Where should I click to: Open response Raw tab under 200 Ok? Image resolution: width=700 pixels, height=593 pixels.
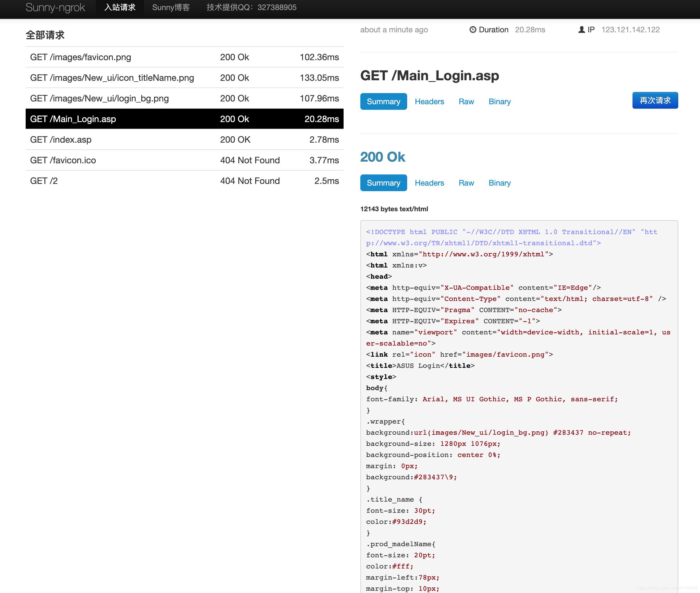coord(466,183)
